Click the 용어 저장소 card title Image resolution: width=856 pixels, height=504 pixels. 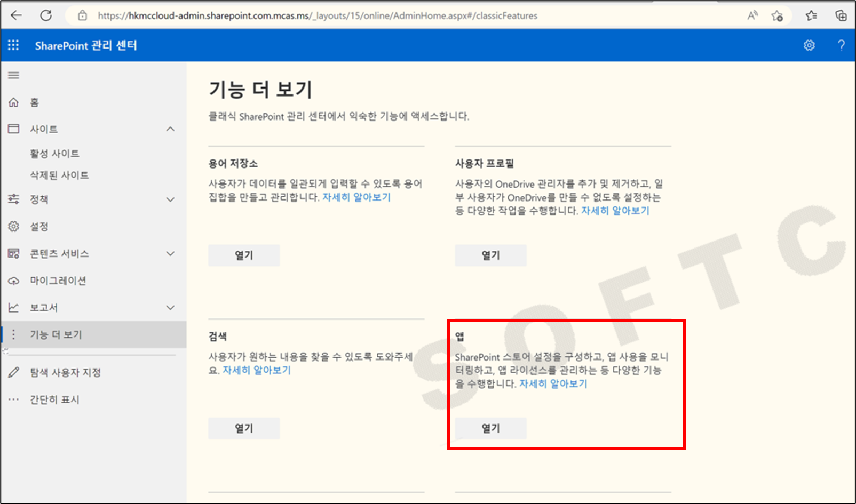point(233,164)
